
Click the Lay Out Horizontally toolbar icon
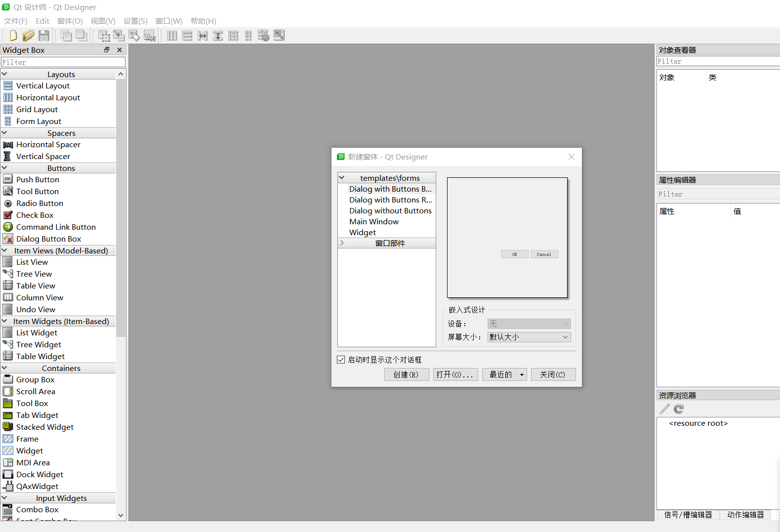tap(172, 36)
